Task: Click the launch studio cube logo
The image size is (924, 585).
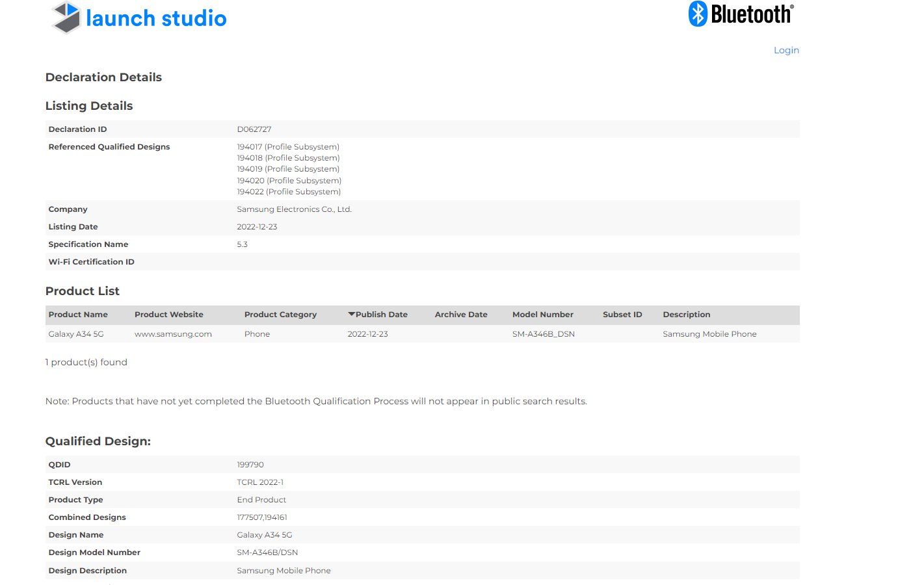Action: 66,18
